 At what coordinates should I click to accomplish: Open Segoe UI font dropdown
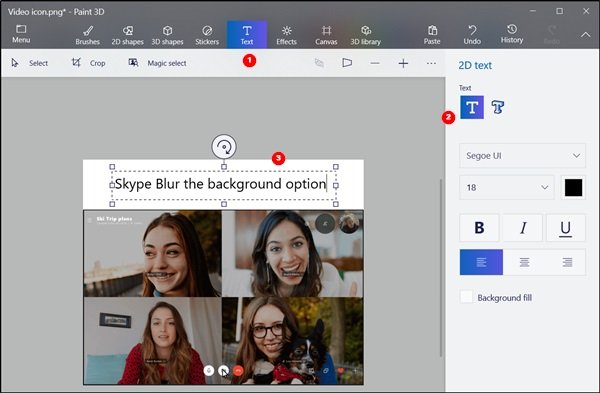pyautogui.click(x=522, y=156)
